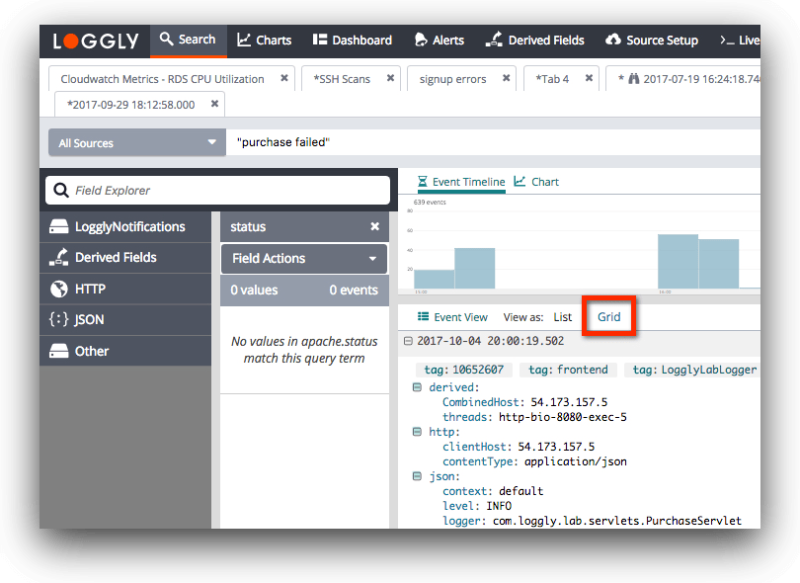Open the Charts section
This screenshot has height=583, width=800.
264,40
